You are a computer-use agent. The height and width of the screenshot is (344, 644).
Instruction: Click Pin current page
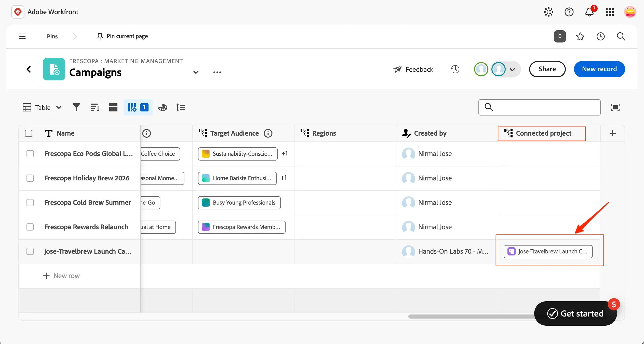[123, 36]
